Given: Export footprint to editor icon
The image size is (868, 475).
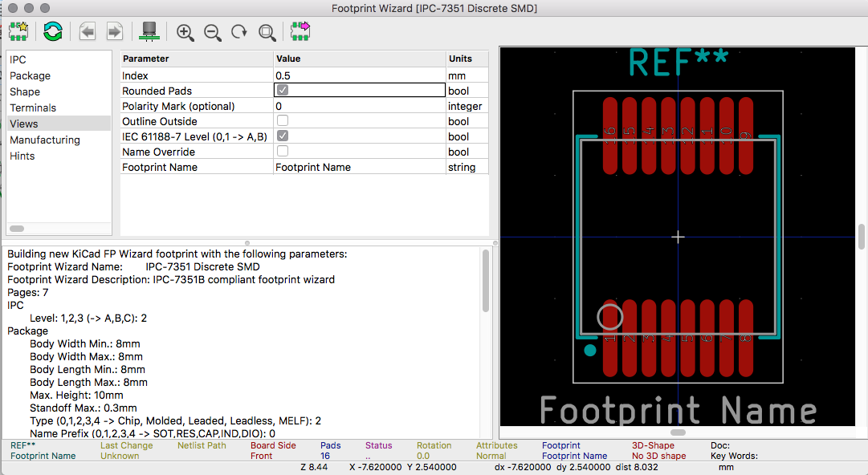Looking at the screenshot, I should coord(300,31).
